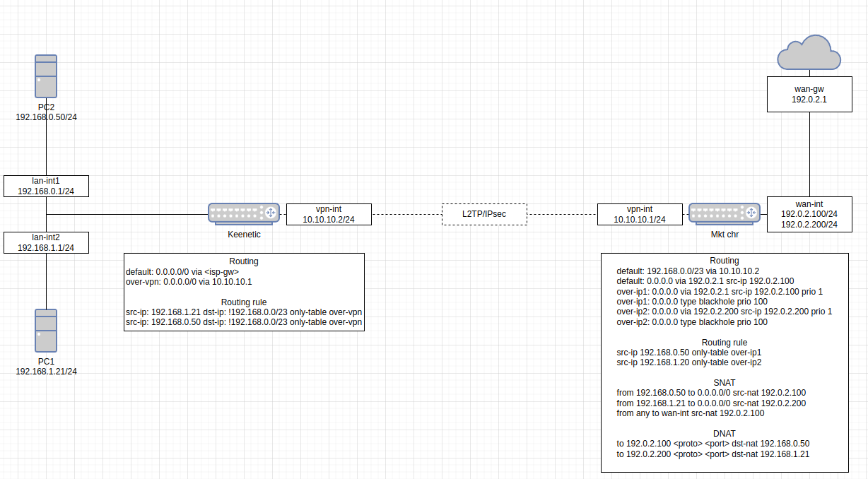Click DNAT to 192.0.2.200 dst-nat line
The image size is (868, 479).
pos(713,454)
